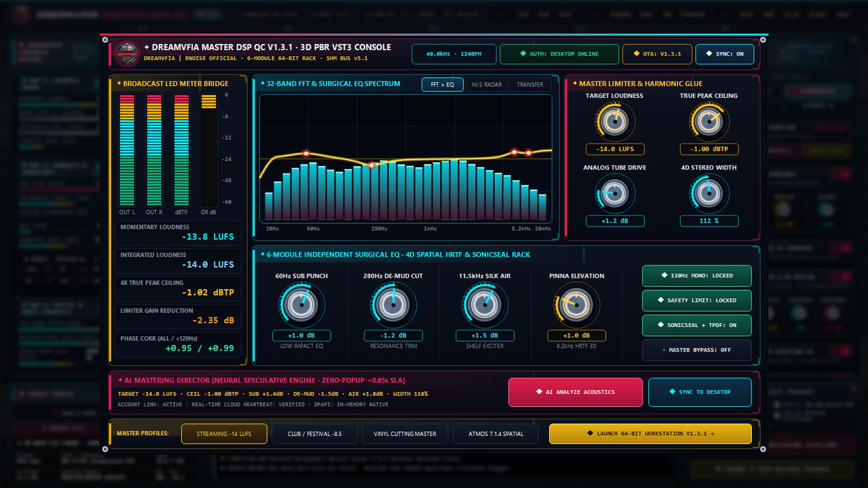Switch to the Transfer tab
868x488 pixels.
point(530,84)
